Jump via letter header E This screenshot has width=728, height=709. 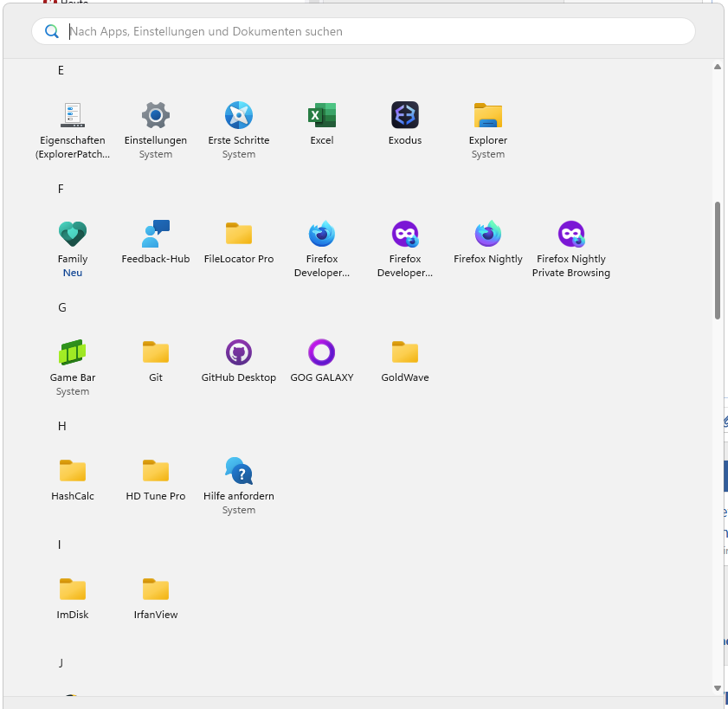61,70
